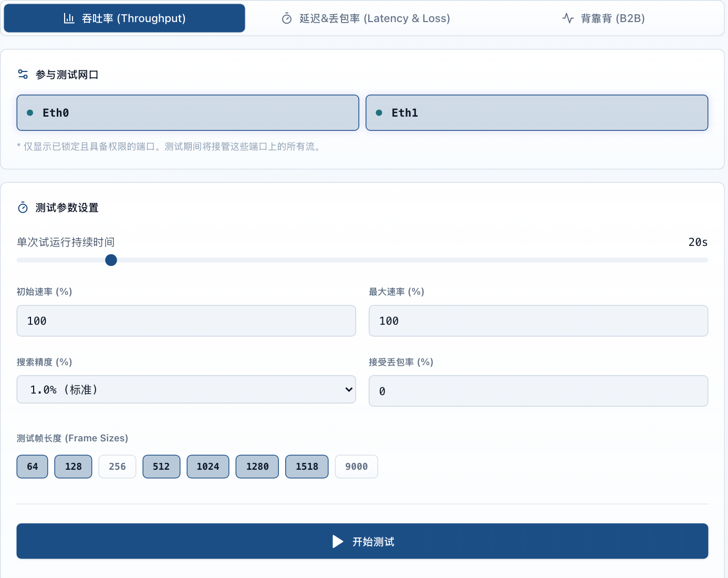Click the 开始测试 start button
Viewport: 728px width, 578px height.
pyautogui.click(x=362, y=541)
